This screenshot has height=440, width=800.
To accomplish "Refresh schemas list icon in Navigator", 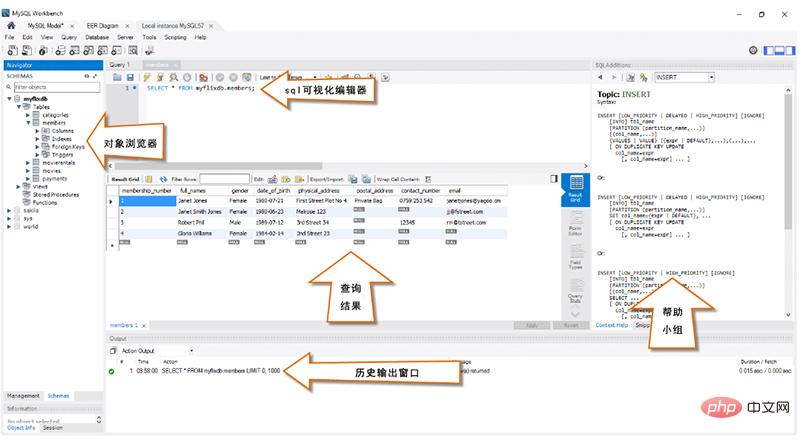I will (x=87, y=76).
